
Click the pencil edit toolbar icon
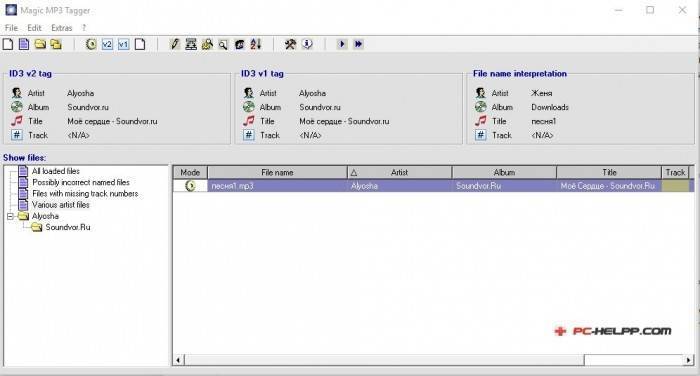(175, 44)
